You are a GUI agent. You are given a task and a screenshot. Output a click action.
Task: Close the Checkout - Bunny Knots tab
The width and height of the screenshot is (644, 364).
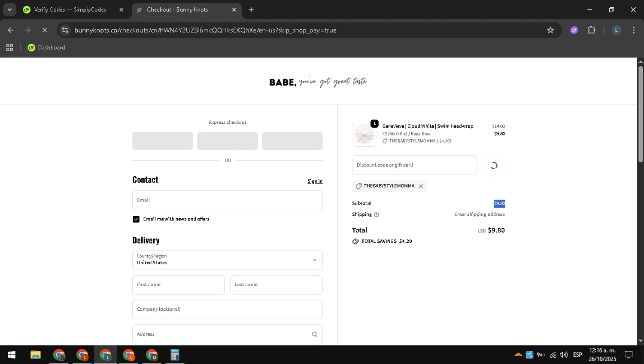click(x=234, y=9)
